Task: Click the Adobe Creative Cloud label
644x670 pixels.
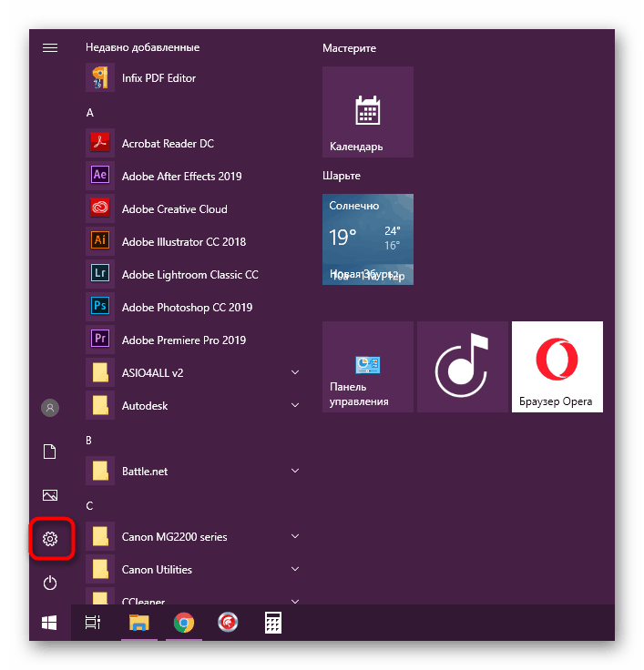Action: pyautogui.click(x=175, y=209)
